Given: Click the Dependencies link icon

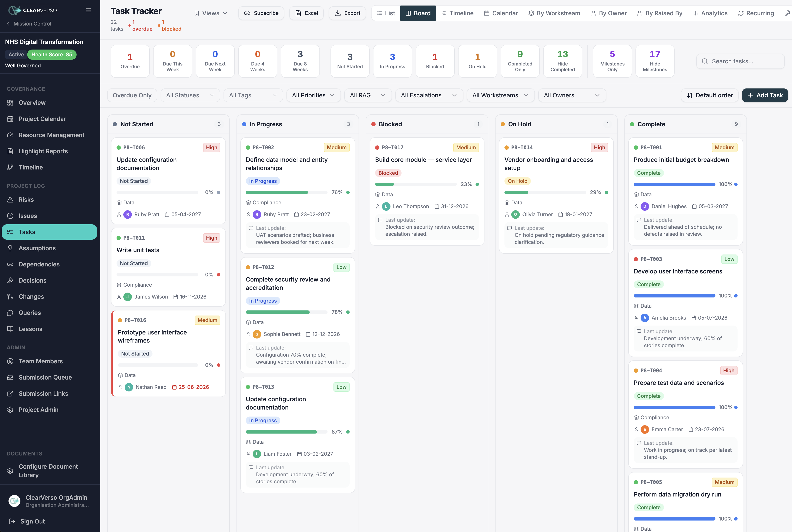Looking at the screenshot, I should pyautogui.click(x=10, y=264).
